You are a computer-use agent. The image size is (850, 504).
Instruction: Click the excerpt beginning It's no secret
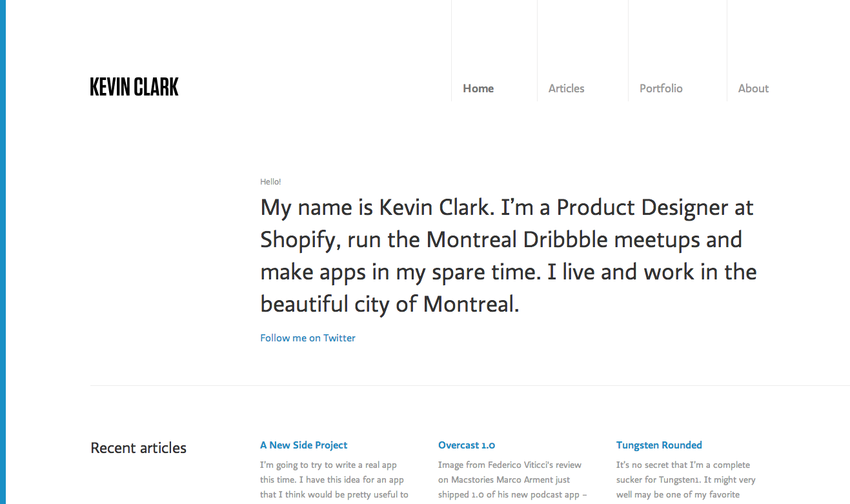(686, 479)
